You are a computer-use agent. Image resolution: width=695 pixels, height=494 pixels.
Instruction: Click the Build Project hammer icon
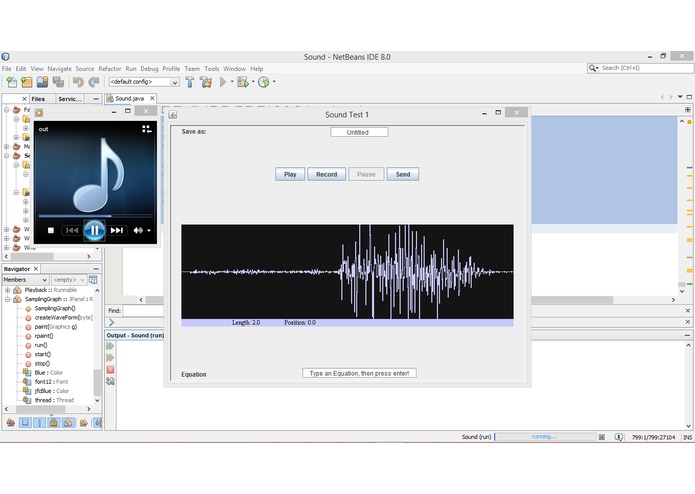pyautogui.click(x=190, y=82)
